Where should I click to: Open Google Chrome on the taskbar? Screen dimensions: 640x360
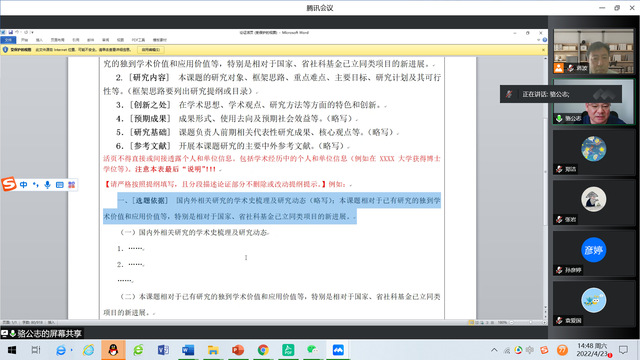(263, 350)
